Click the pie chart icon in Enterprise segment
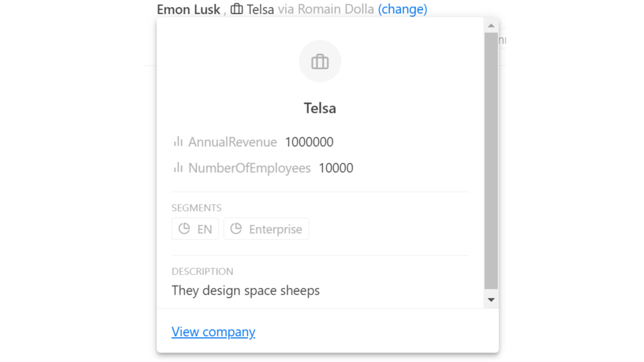Image resolution: width=644 pixels, height=362 pixels. tap(236, 229)
